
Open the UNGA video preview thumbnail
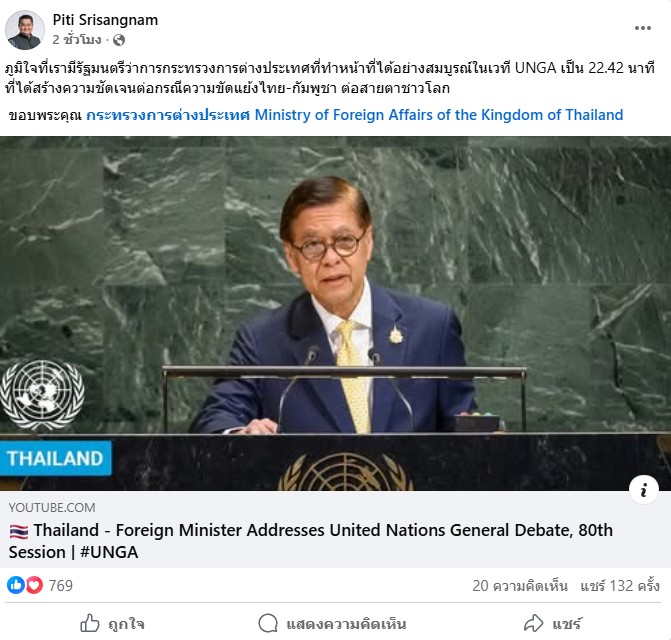click(336, 313)
